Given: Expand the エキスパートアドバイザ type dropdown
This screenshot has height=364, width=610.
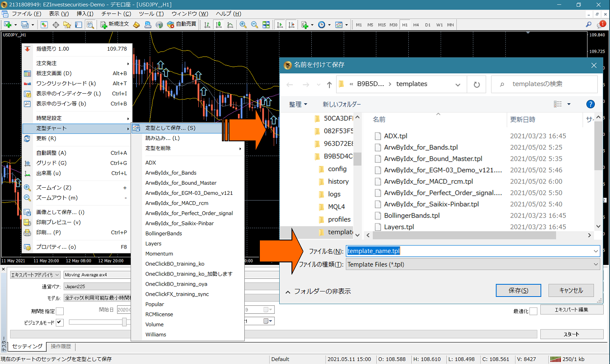Looking at the screenshot, I should [x=57, y=275].
